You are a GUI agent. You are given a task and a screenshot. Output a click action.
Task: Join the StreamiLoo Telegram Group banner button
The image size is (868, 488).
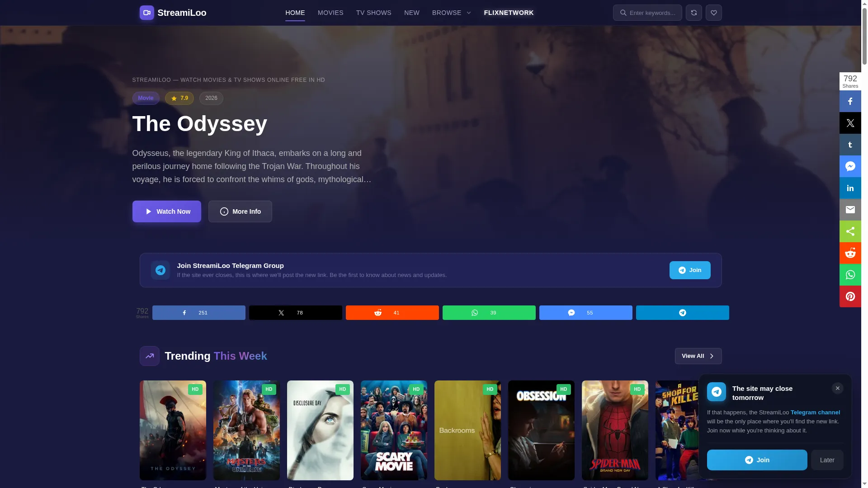(690, 270)
